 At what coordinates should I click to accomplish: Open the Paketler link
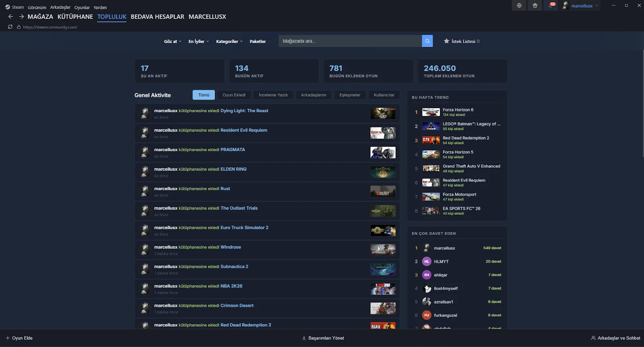coord(258,41)
